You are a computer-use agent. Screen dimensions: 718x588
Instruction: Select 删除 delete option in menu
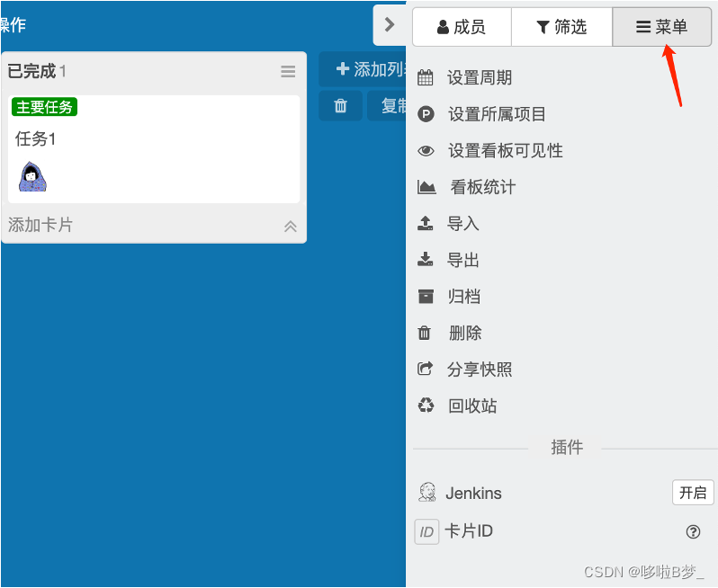465,334
